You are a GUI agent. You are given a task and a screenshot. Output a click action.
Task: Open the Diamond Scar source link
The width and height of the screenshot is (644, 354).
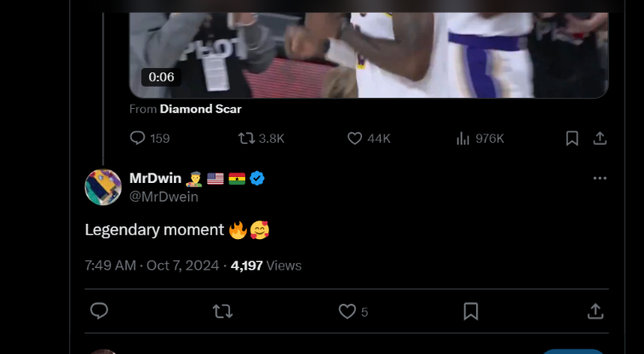200,109
